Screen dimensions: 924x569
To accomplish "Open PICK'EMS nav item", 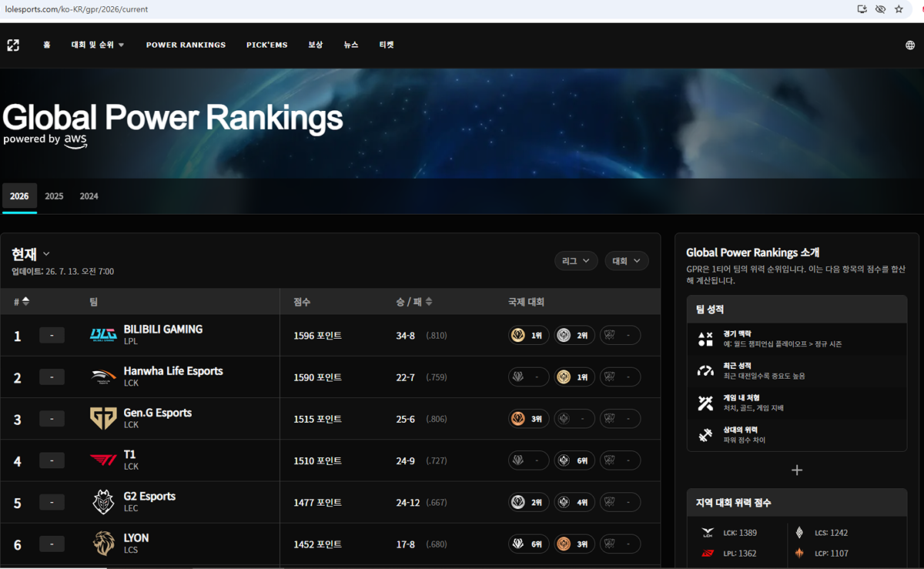I will [267, 45].
